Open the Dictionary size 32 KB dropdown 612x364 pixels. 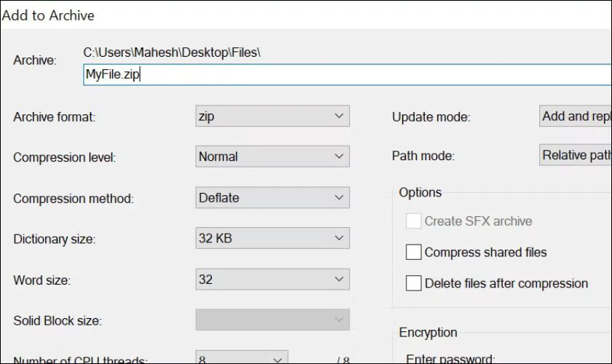272,238
